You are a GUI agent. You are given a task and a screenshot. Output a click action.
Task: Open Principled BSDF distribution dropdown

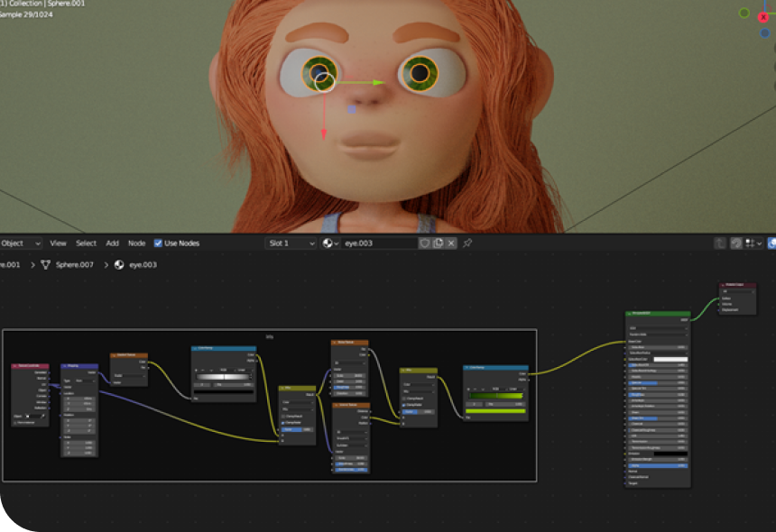pyautogui.click(x=657, y=326)
